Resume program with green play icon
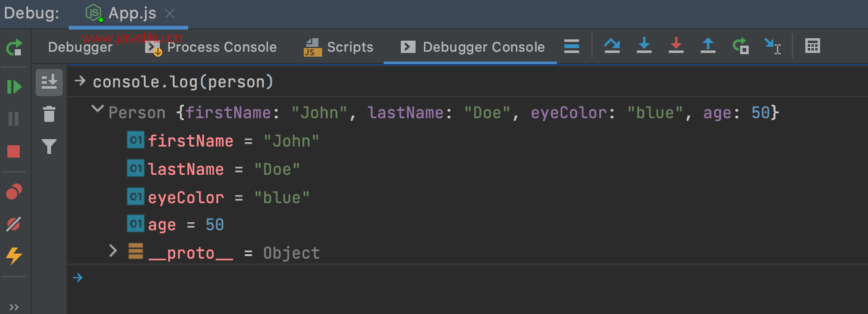 14,87
